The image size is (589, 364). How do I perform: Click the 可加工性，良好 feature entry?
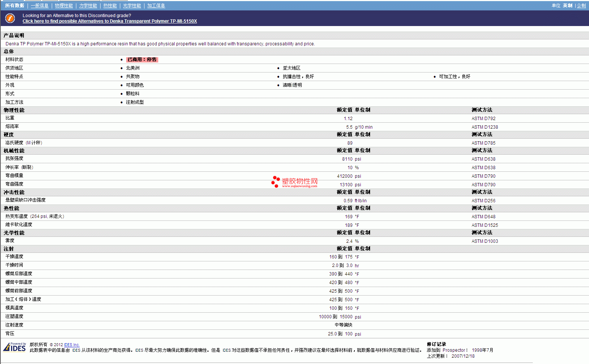(455, 77)
